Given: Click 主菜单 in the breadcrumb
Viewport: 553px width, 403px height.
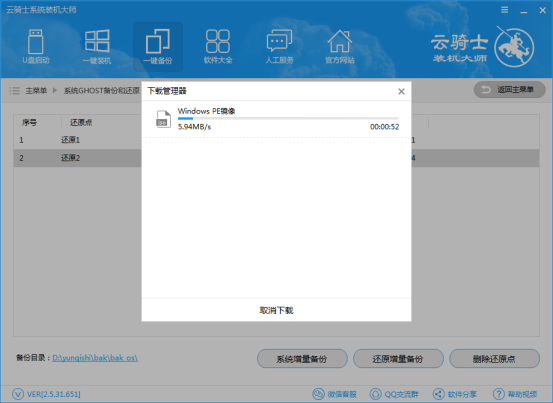Looking at the screenshot, I should 36,91.
